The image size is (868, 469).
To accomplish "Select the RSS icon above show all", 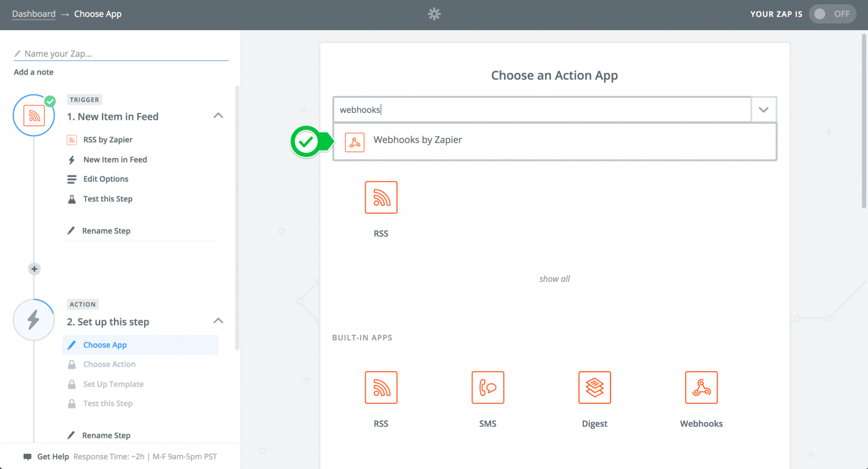I will coord(381,197).
